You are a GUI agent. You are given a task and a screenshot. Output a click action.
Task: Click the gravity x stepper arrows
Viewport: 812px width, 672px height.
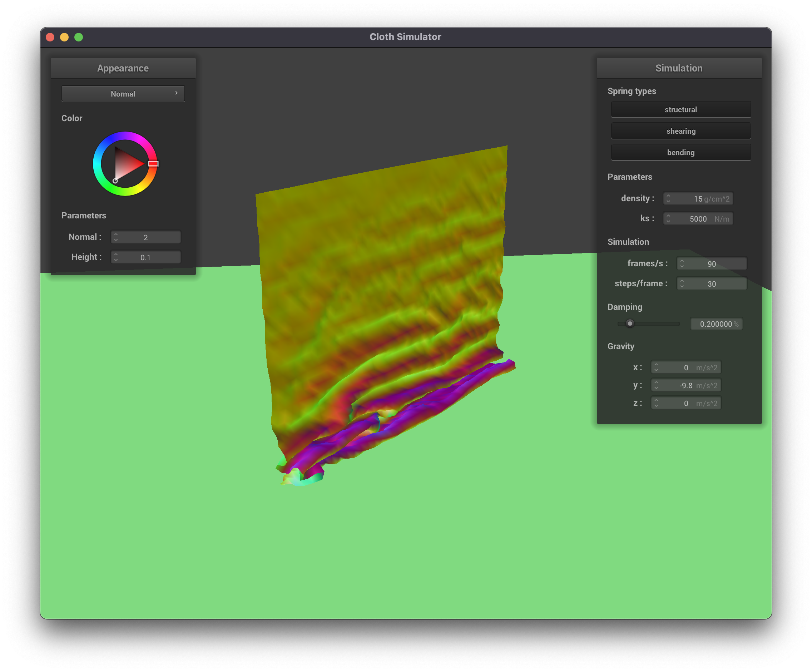tap(656, 367)
